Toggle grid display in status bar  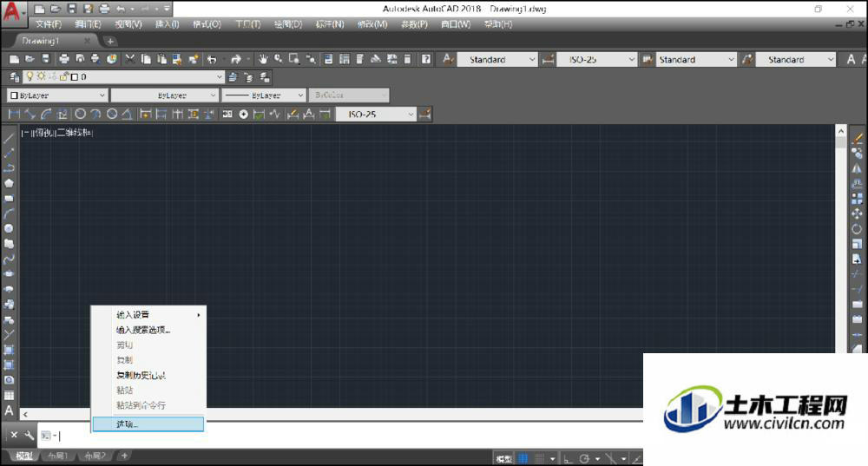coord(523,459)
